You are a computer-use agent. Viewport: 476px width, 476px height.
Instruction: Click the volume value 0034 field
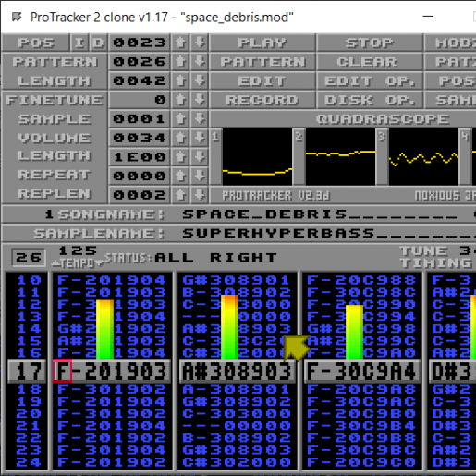(x=140, y=138)
